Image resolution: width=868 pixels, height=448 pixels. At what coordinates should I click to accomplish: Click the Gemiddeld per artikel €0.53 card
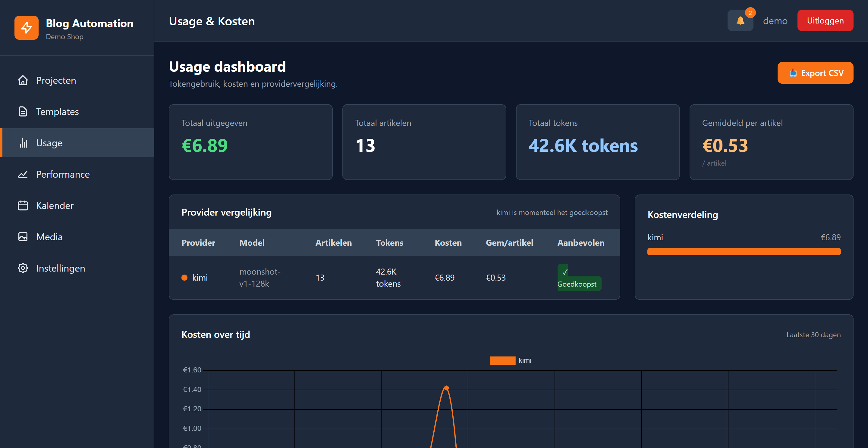pos(771,142)
